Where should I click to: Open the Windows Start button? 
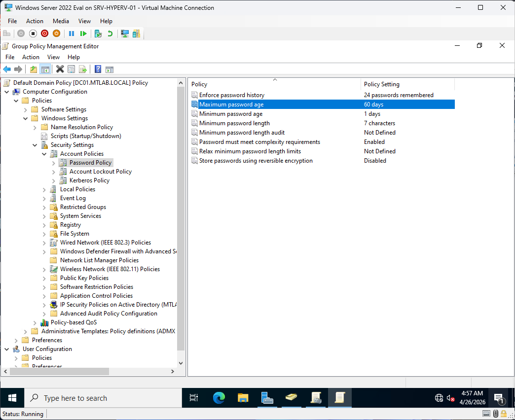[x=12, y=398]
